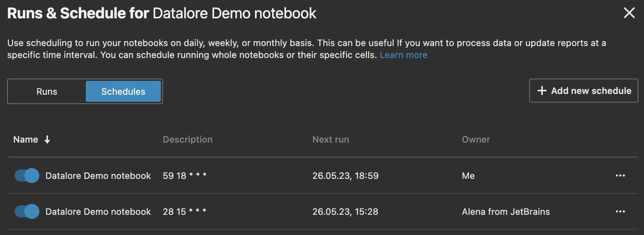644x235 pixels.
Task: Click the Add new schedule button
Action: point(583,91)
